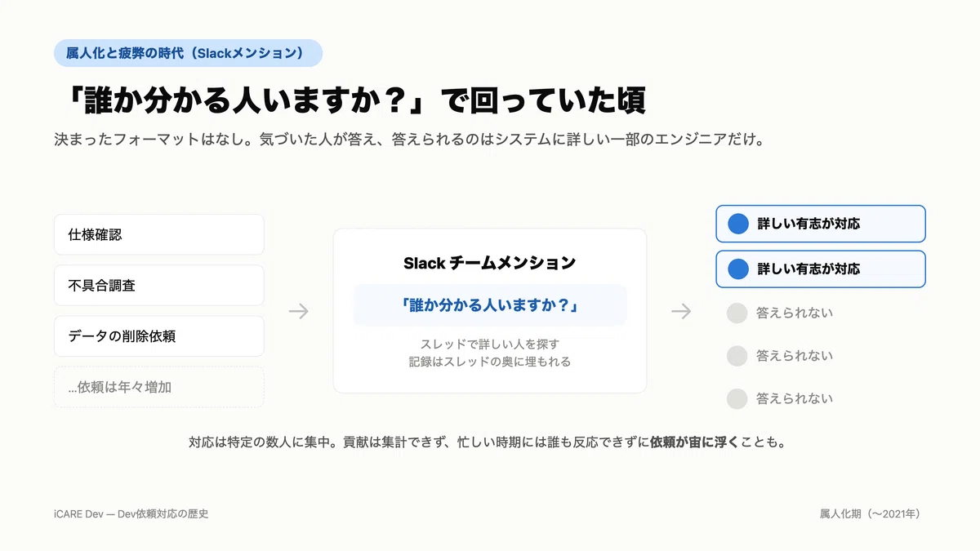Click the middle grey 答えられない circle
The width and height of the screenshot is (980, 551).
(737, 356)
